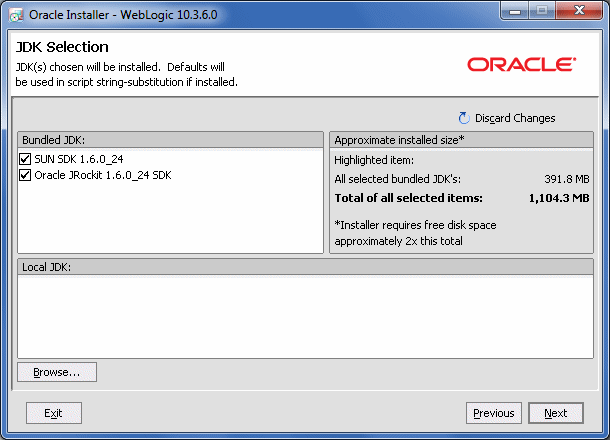Click the Oracle Installer title bar icon
The width and height of the screenshot is (610, 440).
[x=16, y=13]
